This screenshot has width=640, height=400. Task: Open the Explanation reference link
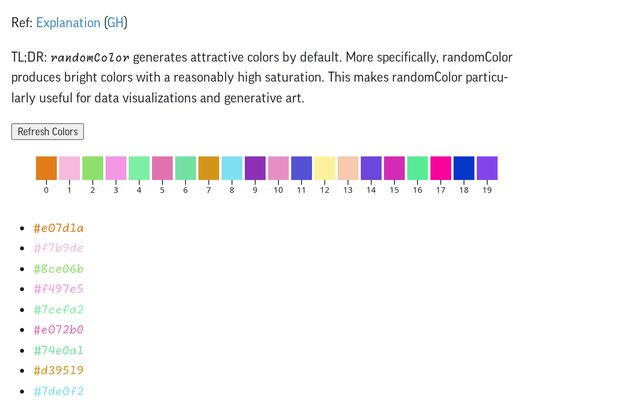click(x=68, y=22)
